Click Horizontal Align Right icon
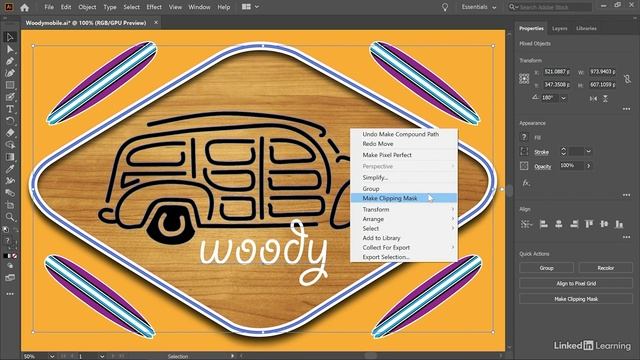 click(574, 224)
